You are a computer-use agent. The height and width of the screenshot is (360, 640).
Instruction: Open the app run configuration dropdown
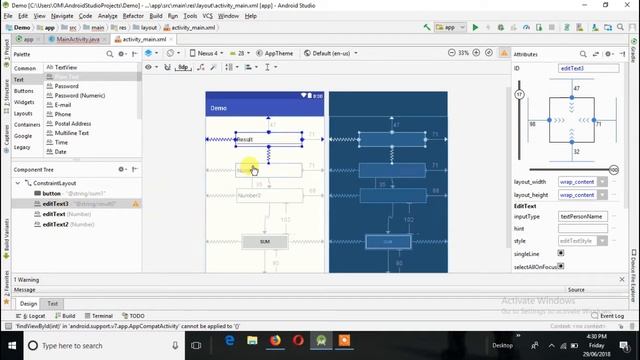click(450, 27)
